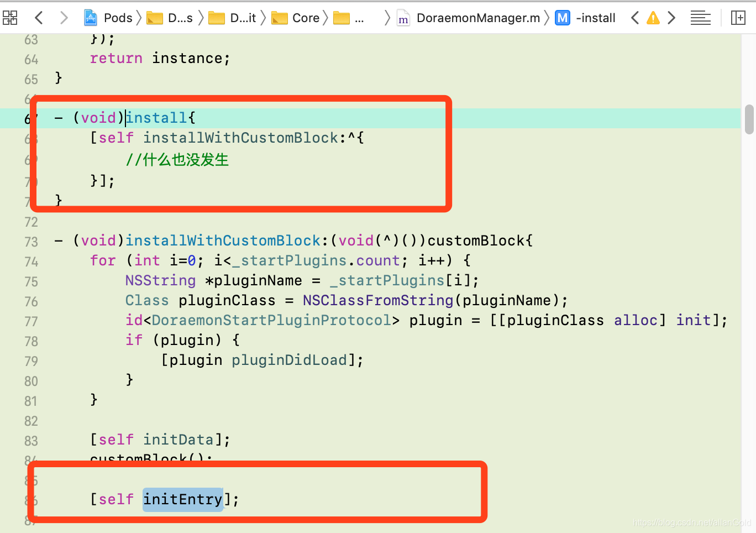Viewport: 756px width, 533px height.
Task: Click 'DoraemonStartPluginProtocol' on line 77
Action: [271, 320]
